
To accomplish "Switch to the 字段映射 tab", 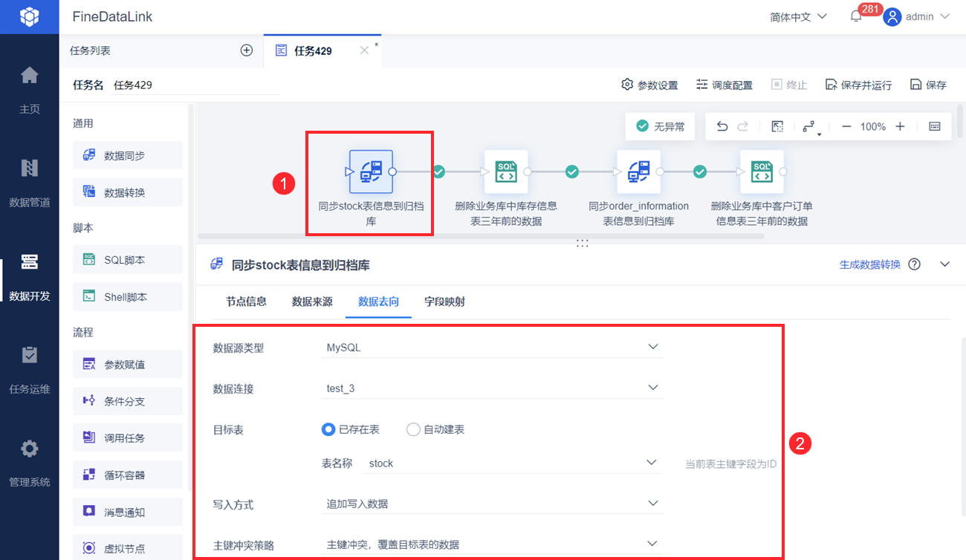I will click(444, 302).
